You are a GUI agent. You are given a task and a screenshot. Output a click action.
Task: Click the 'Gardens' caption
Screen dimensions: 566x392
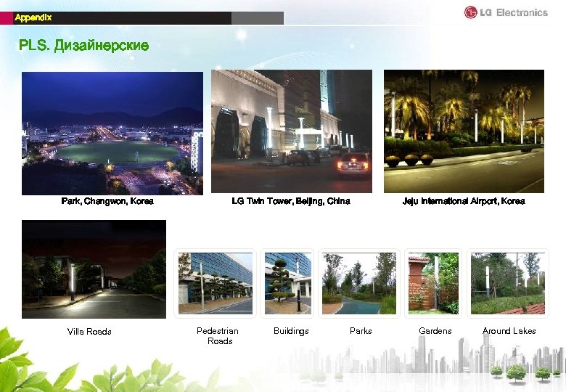(x=435, y=330)
